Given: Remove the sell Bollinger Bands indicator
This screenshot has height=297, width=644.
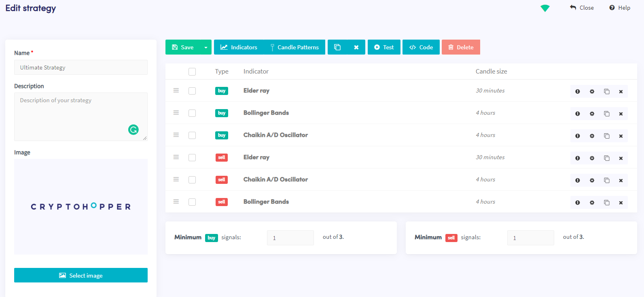Looking at the screenshot, I should [621, 202].
